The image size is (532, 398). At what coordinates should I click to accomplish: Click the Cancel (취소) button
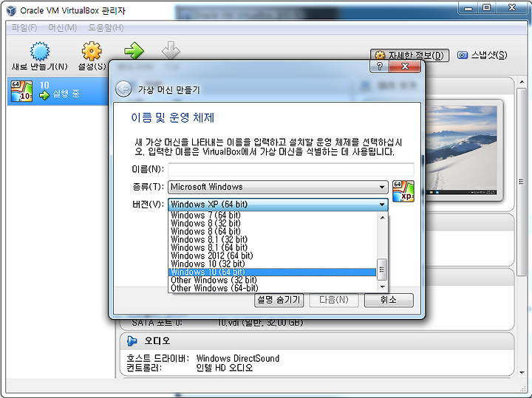(389, 300)
